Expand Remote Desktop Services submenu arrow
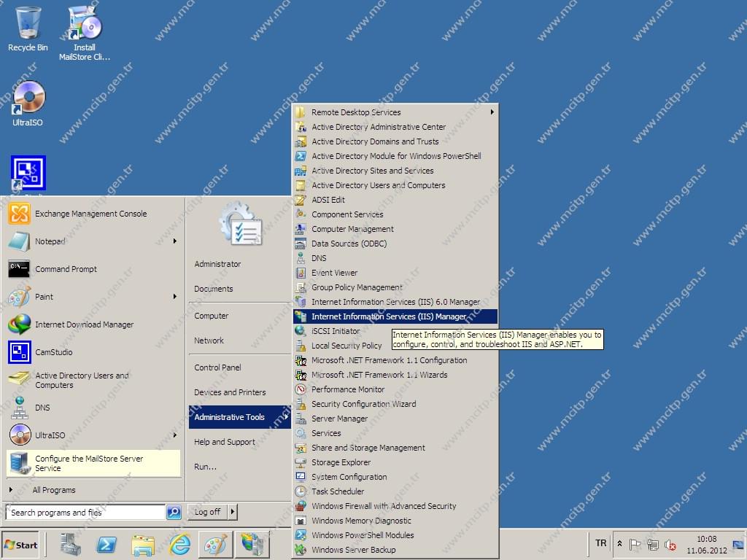Viewport: 747px width, 560px height. tap(492, 112)
